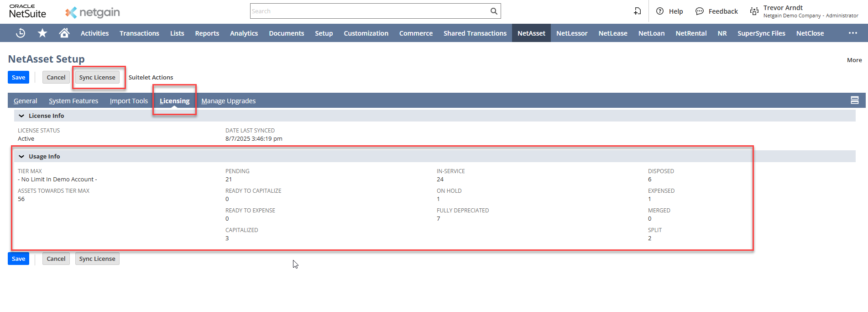Click the Feedback speech bubble icon
Image resolution: width=868 pixels, height=312 pixels.
pos(700,11)
